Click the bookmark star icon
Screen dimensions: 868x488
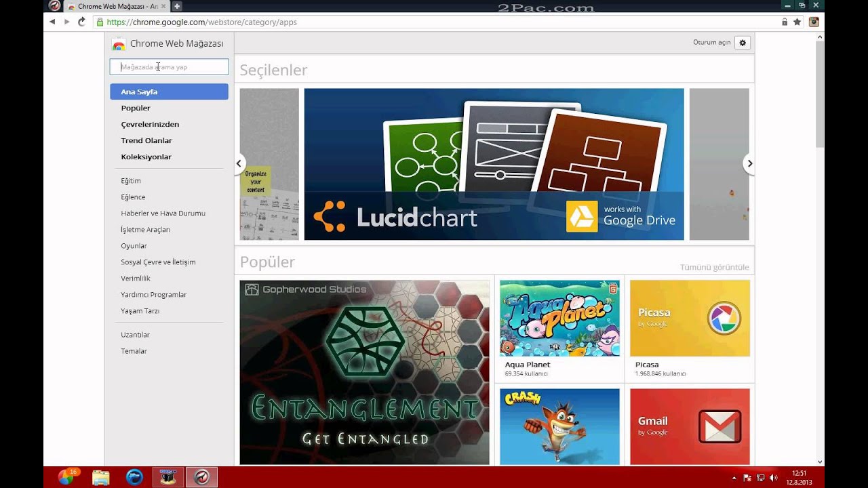tap(797, 22)
